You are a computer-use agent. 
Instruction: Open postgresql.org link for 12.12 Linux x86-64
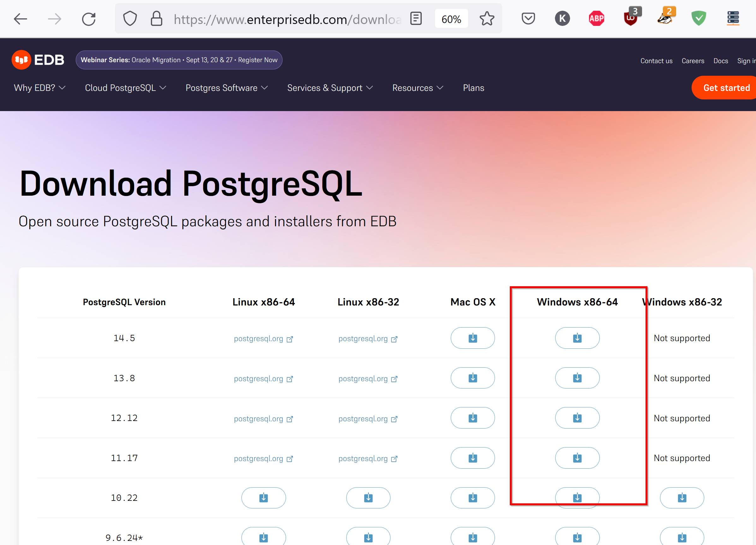pos(263,419)
